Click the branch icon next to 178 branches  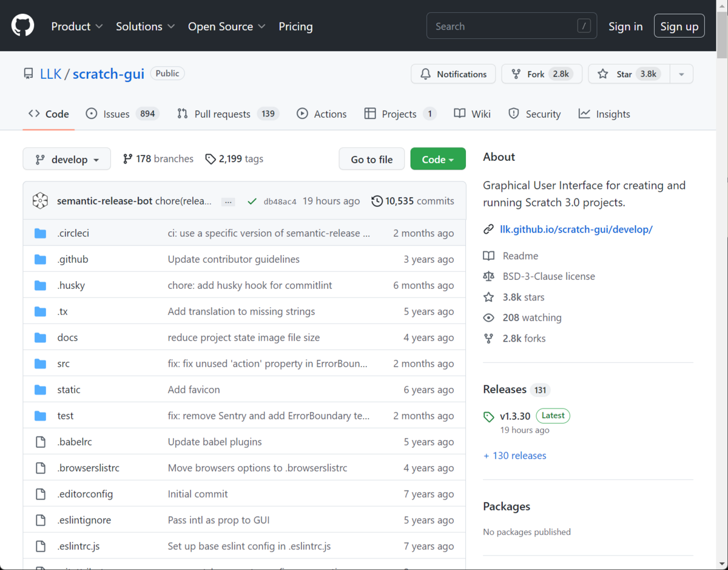point(127,159)
